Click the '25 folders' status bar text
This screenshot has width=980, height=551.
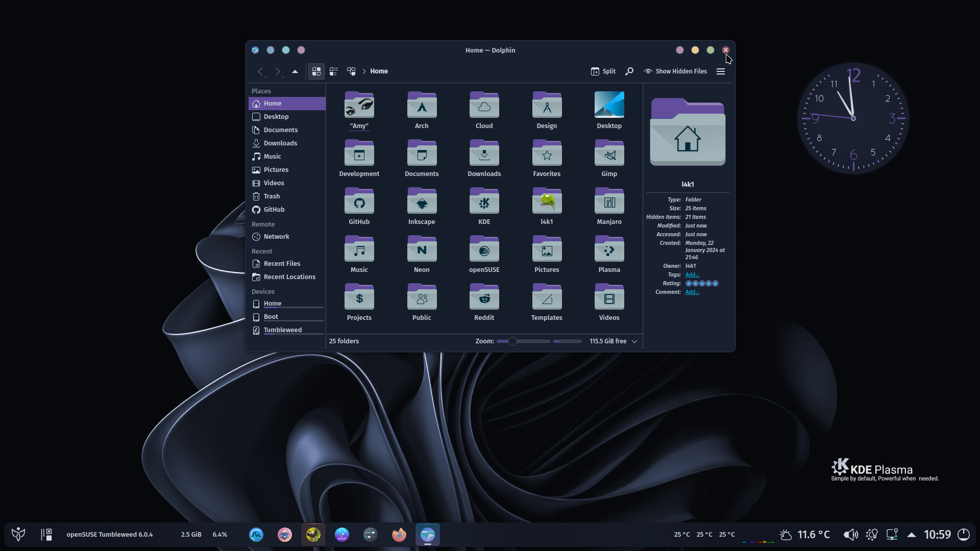click(x=344, y=341)
